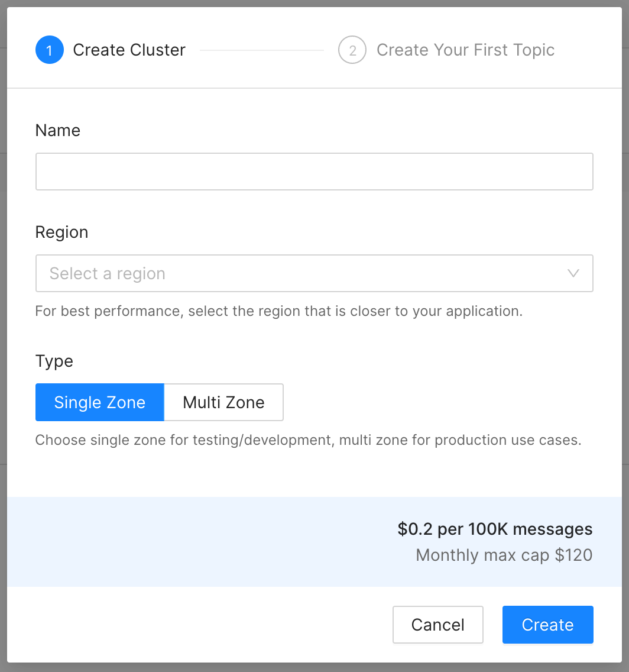
Task: Click the single/multi zone helper description
Action: [308, 440]
